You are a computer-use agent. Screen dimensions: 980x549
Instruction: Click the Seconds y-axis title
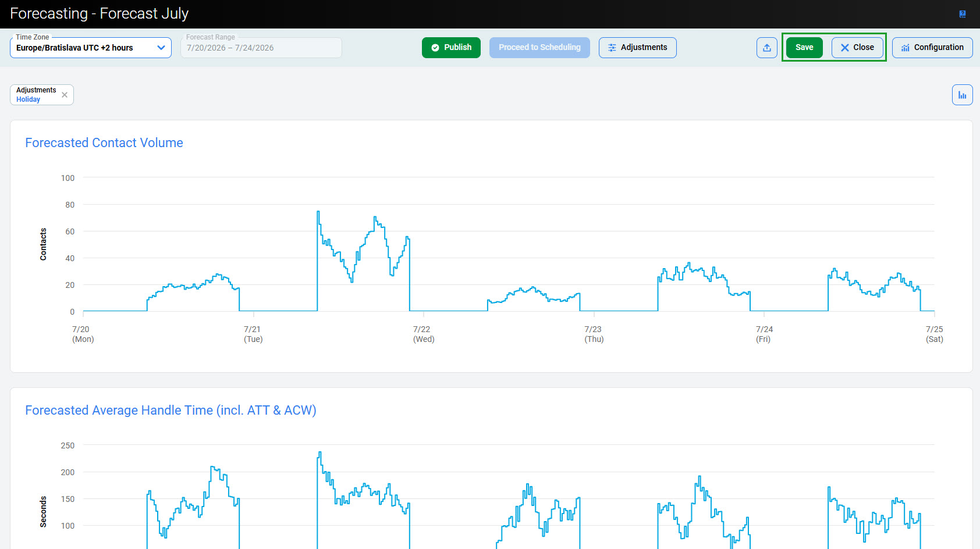click(43, 512)
